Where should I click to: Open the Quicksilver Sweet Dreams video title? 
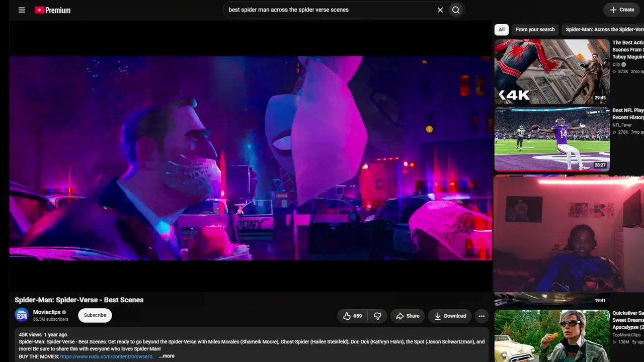[628, 320]
